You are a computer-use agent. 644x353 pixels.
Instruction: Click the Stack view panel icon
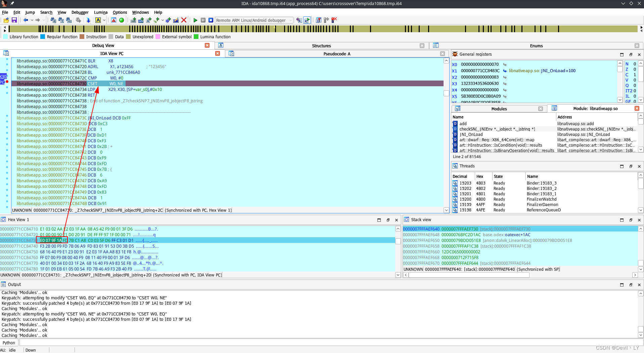pos(407,219)
